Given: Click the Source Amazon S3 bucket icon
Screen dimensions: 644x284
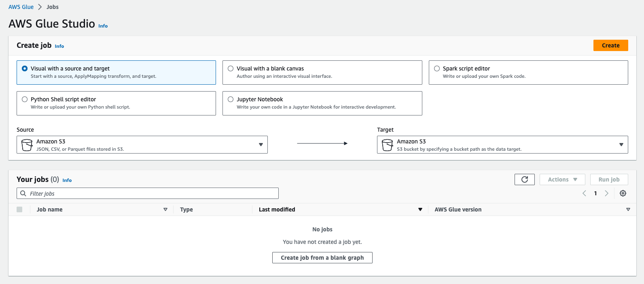Looking at the screenshot, I should [x=27, y=145].
